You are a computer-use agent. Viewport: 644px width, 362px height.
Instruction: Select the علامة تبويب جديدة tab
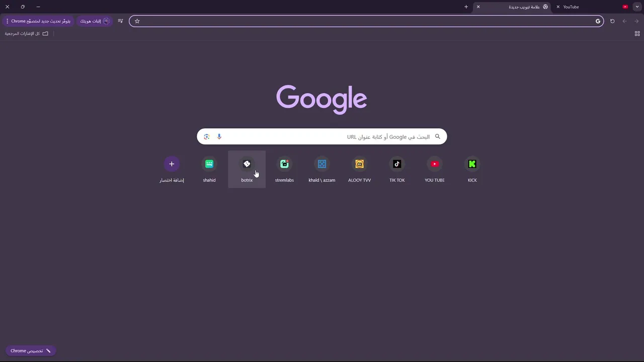click(x=513, y=7)
